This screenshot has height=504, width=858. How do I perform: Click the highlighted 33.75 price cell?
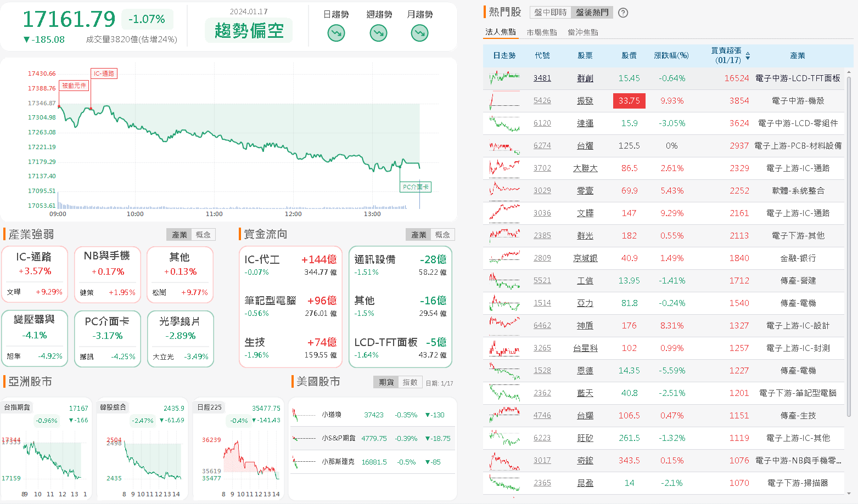(629, 101)
